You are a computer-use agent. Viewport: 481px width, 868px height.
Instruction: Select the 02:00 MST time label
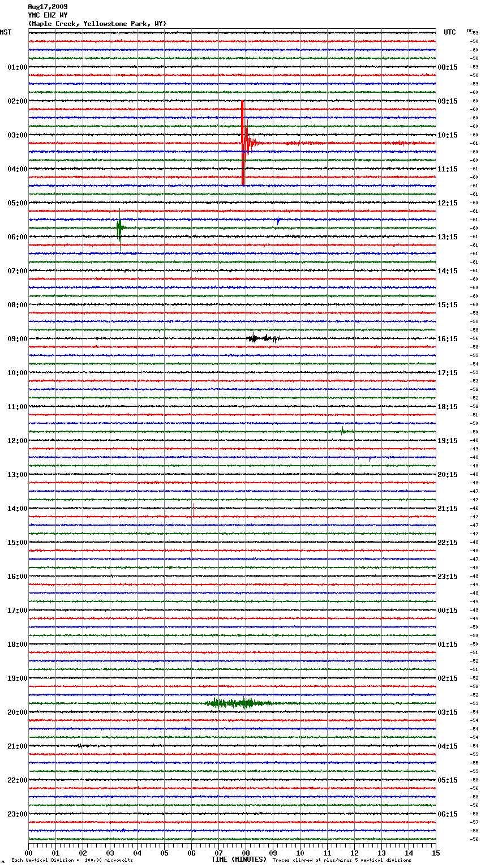(18, 101)
